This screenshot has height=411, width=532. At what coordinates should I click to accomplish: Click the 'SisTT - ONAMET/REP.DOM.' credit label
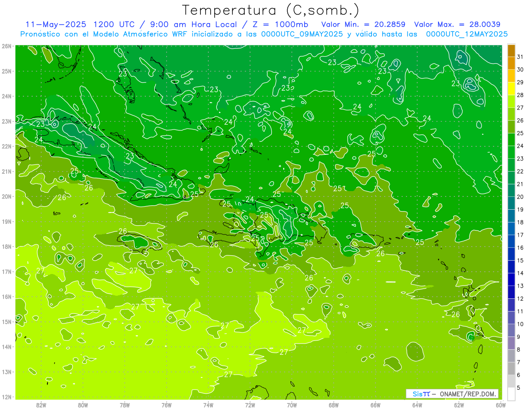pos(452,394)
